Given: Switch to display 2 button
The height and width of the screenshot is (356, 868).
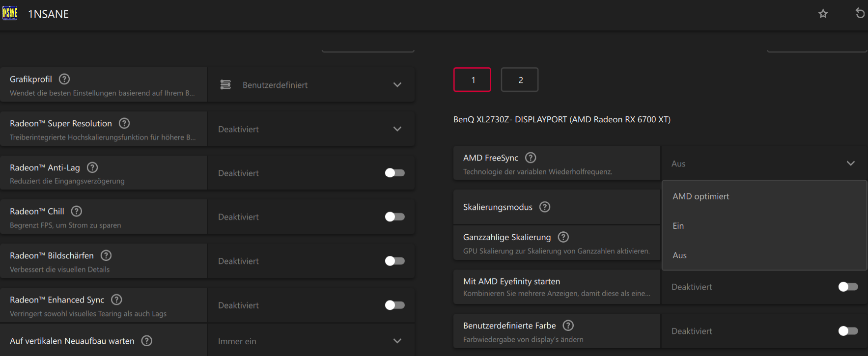Looking at the screenshot, I should click(x=520, y=80).
